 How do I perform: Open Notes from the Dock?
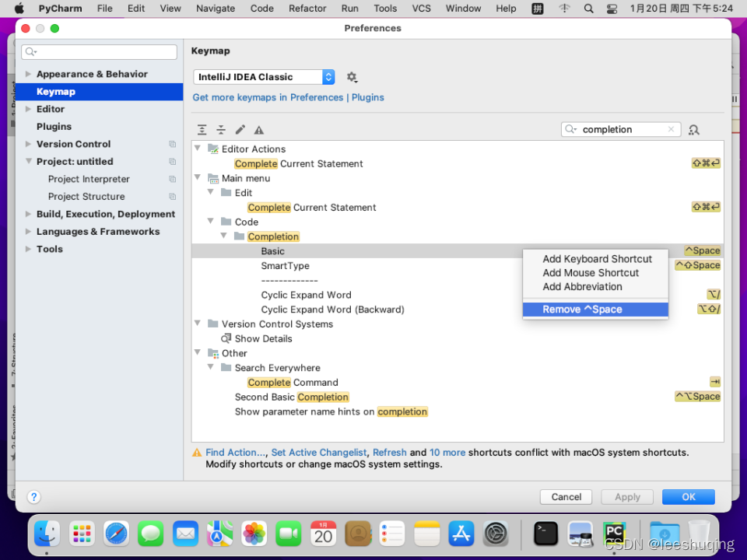[x=427, y=533]
